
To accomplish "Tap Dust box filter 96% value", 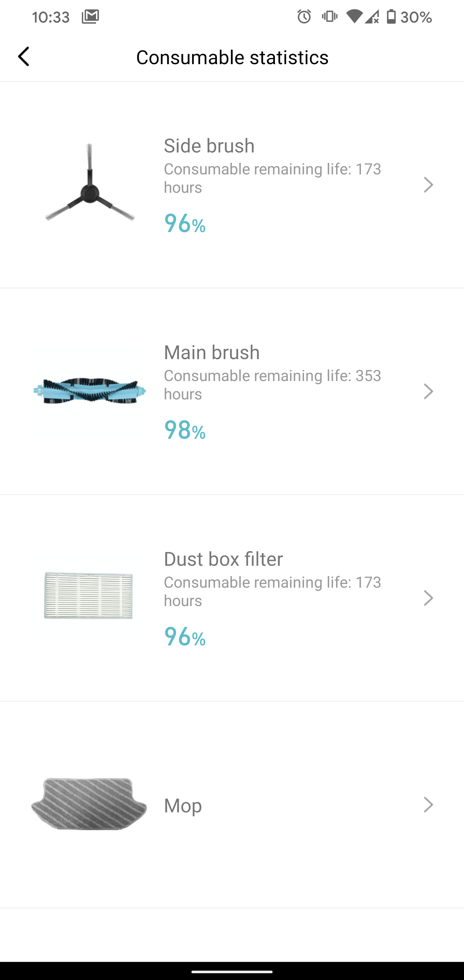I will point(185,636).
